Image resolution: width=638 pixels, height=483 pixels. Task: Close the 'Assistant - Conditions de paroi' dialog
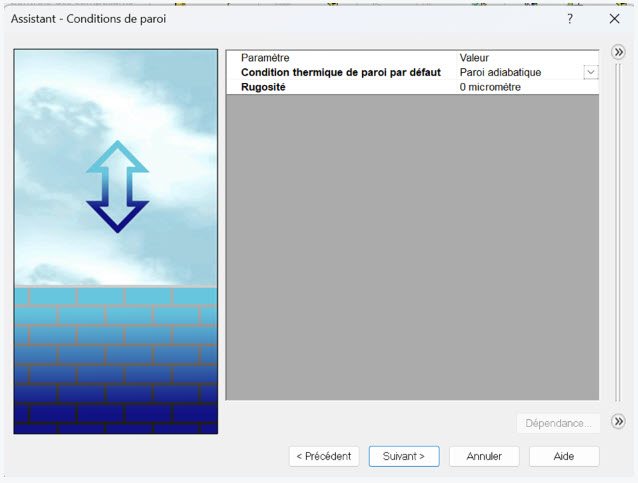coord(614,19)
